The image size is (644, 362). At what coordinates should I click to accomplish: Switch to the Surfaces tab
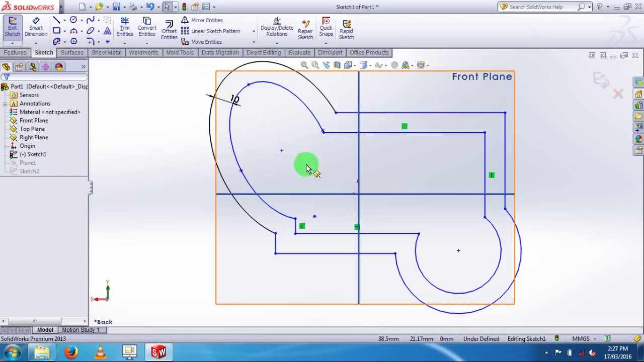(72, 52)
